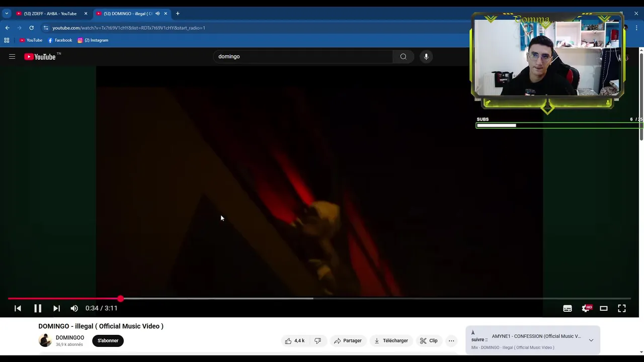Click the search magnifier button
The image size is (644, 362).
click(403, 57)
